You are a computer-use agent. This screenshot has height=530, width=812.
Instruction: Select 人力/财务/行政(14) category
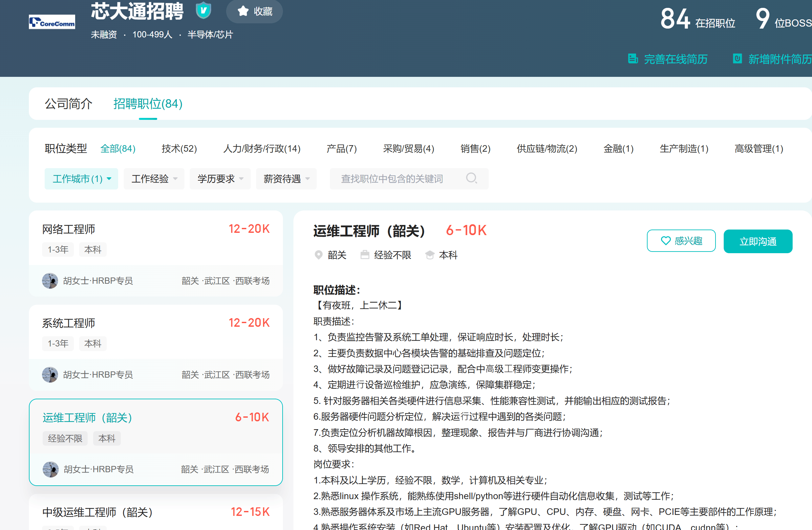262,148
